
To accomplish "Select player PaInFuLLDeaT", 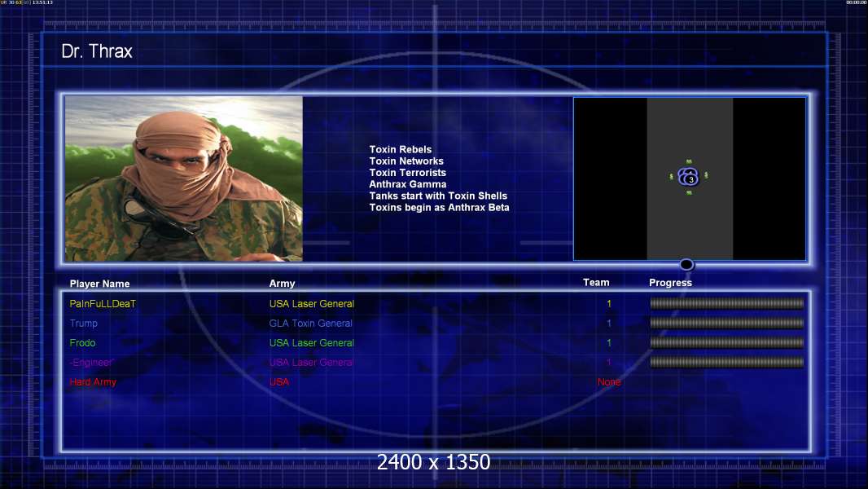I will point(103,303).
